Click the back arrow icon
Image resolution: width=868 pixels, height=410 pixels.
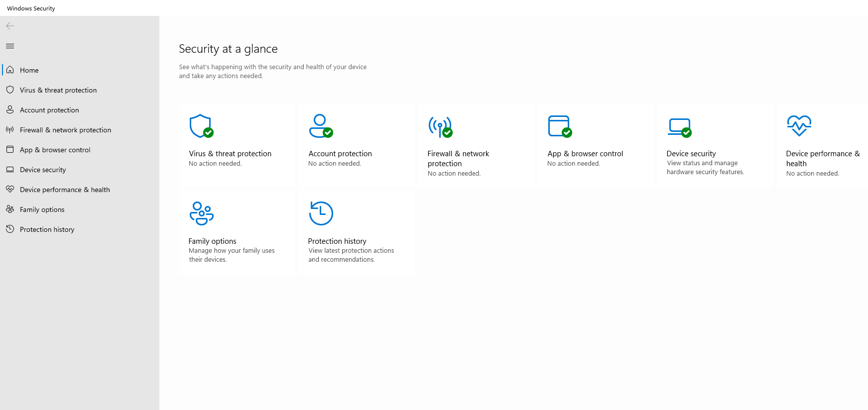pyautogui.click(x=10, y=26)
